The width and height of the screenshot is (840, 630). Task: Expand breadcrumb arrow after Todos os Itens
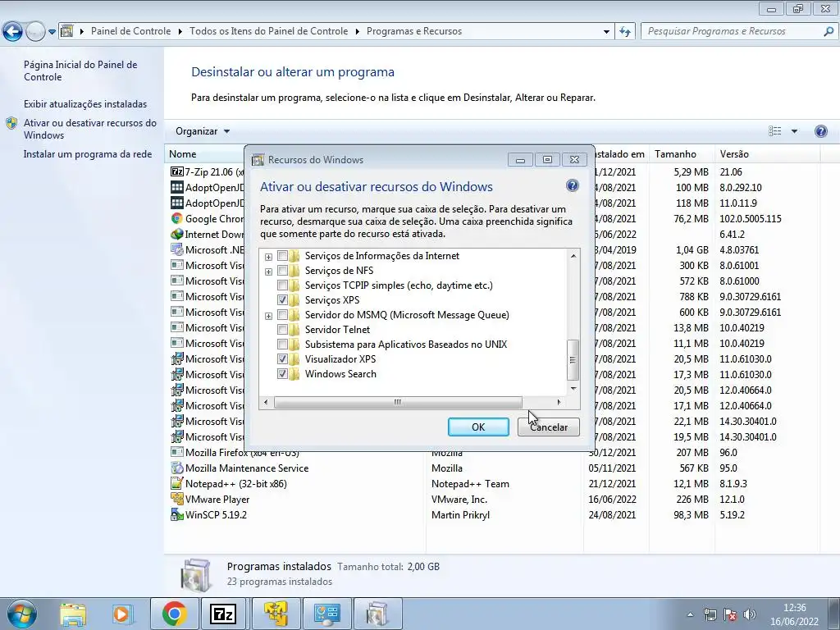point(358,32)
